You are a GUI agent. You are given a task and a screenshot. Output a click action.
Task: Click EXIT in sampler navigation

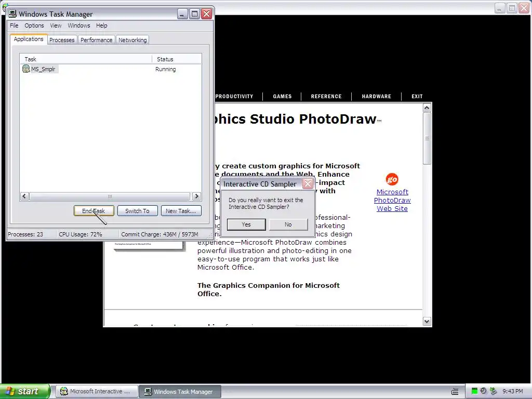click(x=417, y=96)
